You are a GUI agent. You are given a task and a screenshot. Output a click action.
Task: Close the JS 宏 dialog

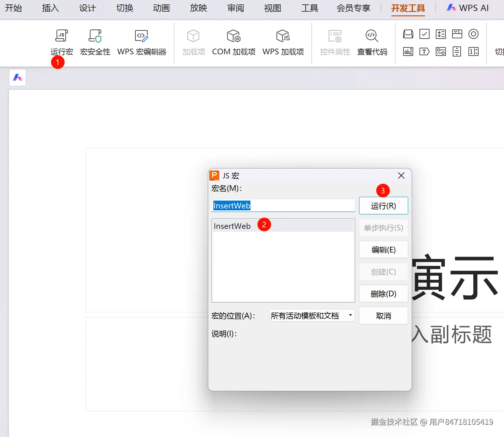tap(401, 175)
